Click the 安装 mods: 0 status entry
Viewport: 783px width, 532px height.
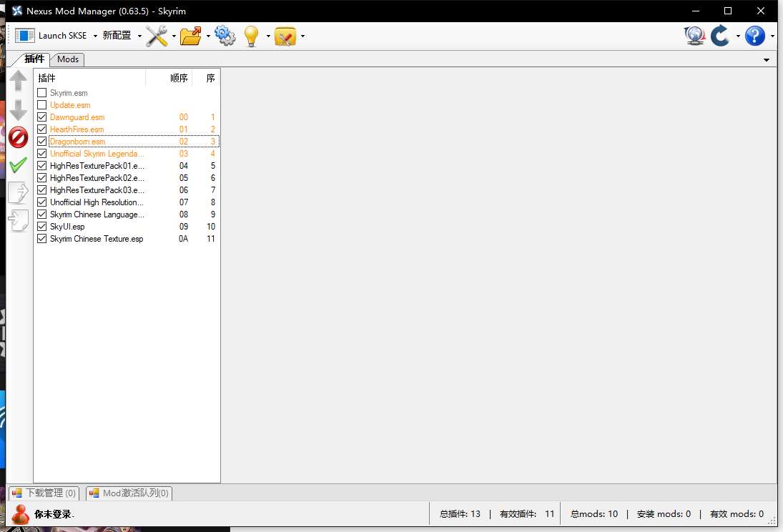[x=664, y=514]
